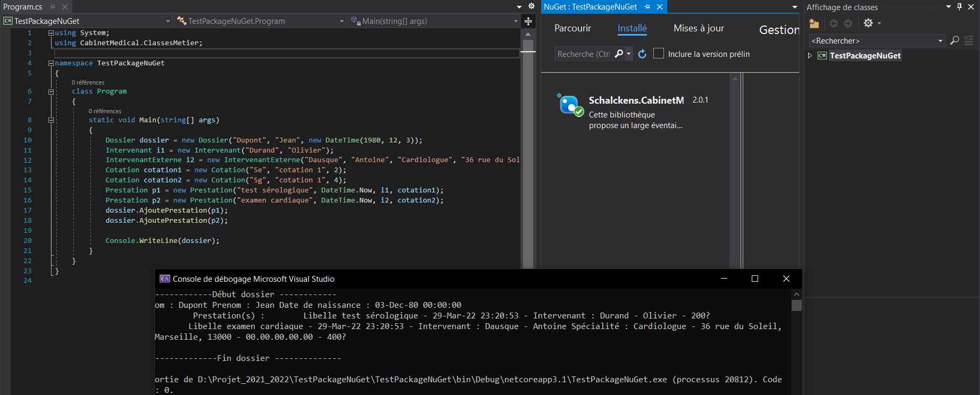Switch to the Installé tab
Screen dimensions: 980x395
632,29
